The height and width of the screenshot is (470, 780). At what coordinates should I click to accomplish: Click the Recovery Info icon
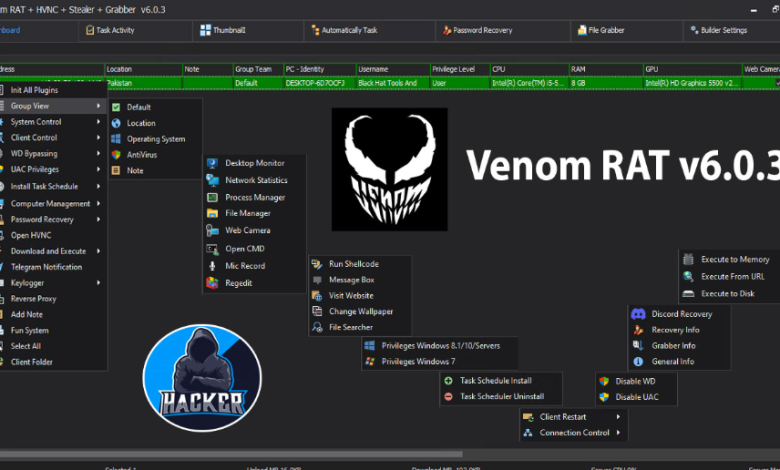point(638,330)
